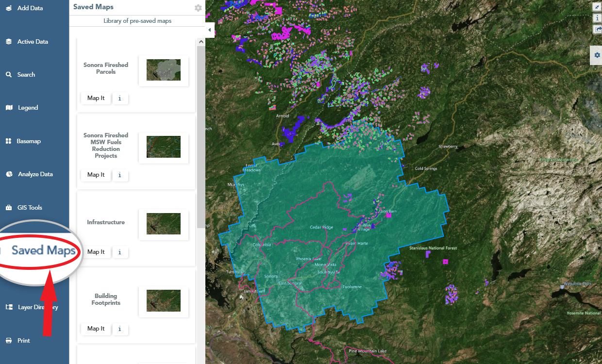The width and height of the screenshot is (602, 364).
Task: Click the 'Building Footprints' card title
Action: point(106,299)
